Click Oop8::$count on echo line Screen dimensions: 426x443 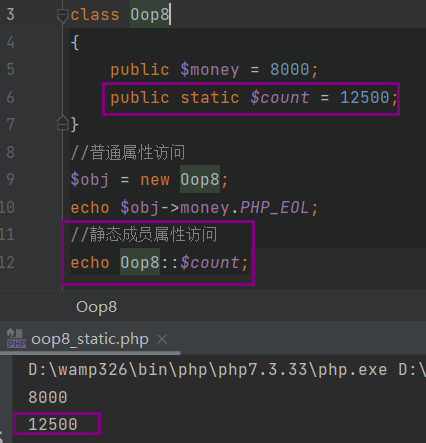tap(180, 262)
